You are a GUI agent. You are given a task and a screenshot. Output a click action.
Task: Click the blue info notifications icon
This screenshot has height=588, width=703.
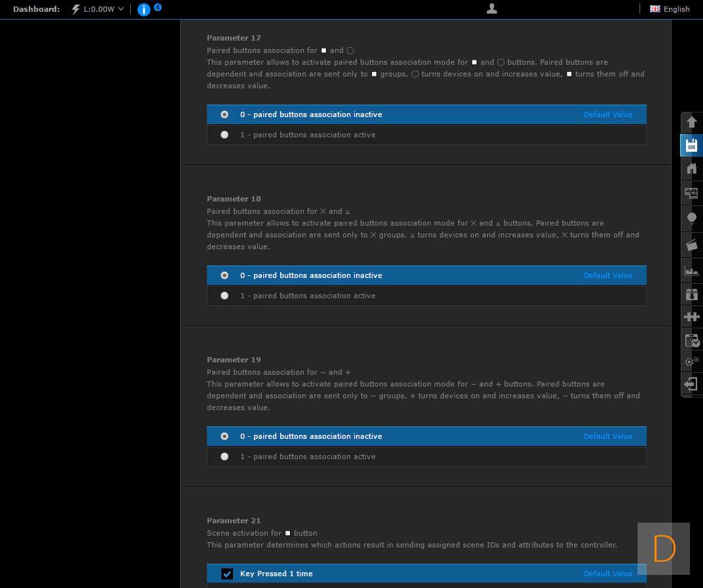coord(144,9)
